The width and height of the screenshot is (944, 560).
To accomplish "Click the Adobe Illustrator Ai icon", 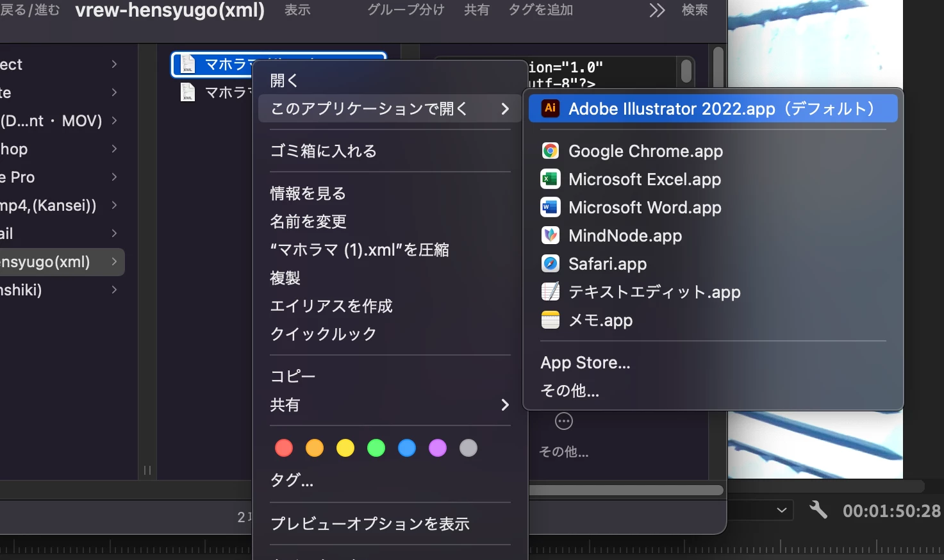I will click(x=550, y=108).
